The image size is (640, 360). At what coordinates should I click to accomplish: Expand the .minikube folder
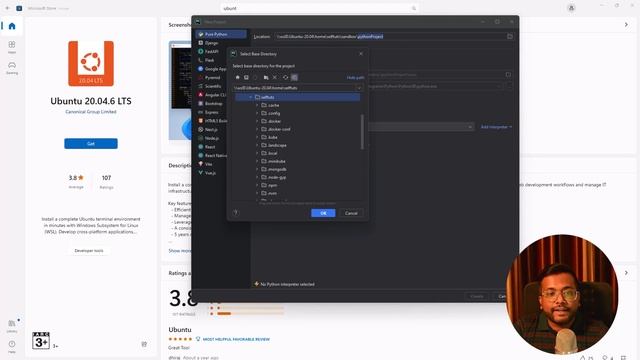tap(257, 161)
